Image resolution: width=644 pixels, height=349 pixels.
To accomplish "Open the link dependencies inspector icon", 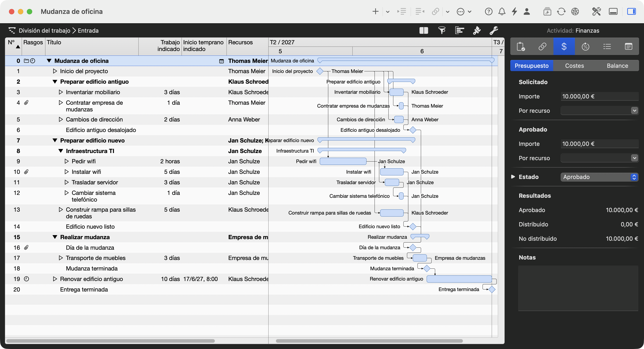I will 542,47.
